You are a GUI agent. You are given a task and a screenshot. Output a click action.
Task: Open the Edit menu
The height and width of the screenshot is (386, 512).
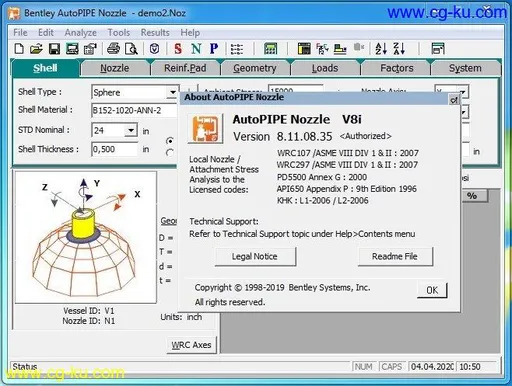pos(46,33)
